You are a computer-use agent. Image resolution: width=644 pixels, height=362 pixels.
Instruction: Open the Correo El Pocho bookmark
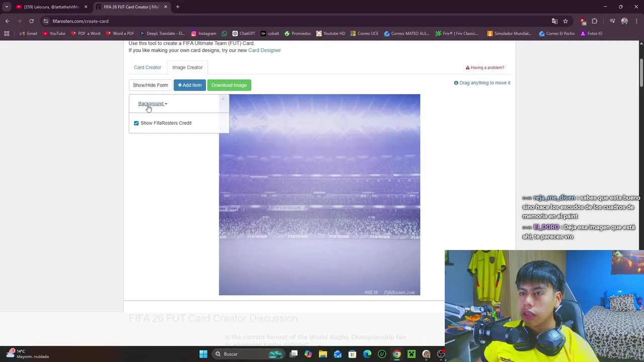pyautogui.click(x=556, y=34)
